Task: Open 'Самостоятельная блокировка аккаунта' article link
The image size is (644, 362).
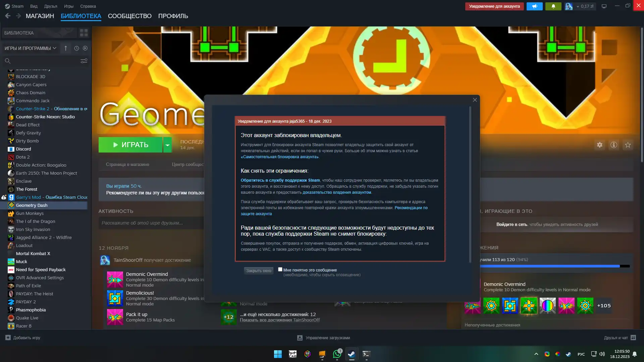Action: point(280,157)
